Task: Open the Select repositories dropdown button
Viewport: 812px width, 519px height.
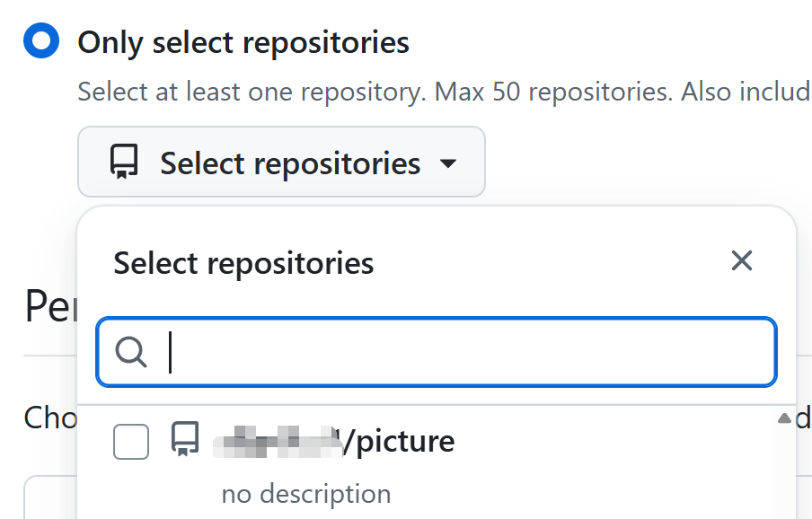Action: pos(281,163)
